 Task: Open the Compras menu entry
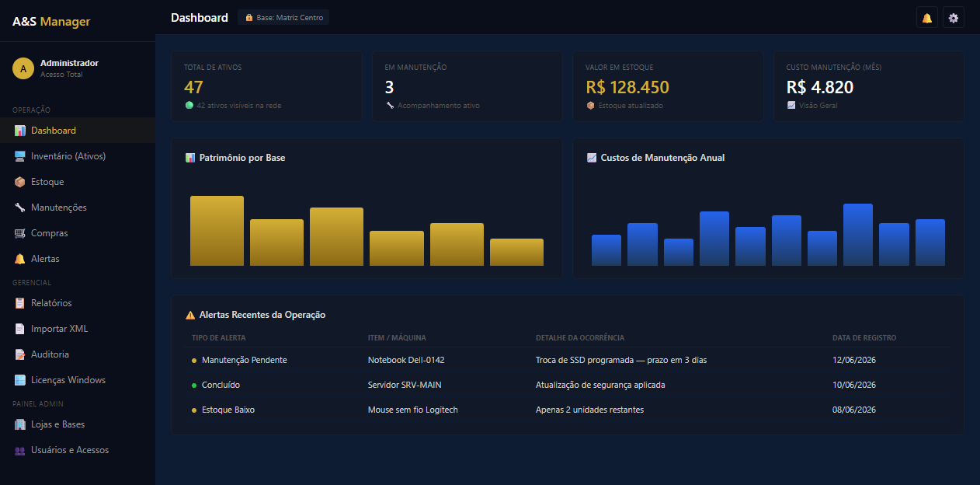tap(78, 233)
